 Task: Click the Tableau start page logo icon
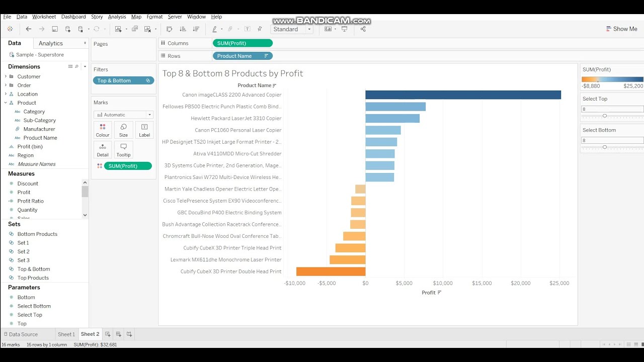coord(10,29)
